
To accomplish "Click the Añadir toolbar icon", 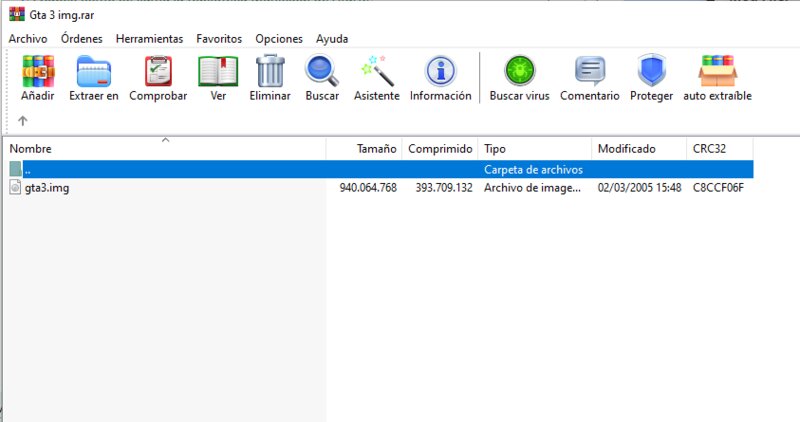I will click(38, 71).
